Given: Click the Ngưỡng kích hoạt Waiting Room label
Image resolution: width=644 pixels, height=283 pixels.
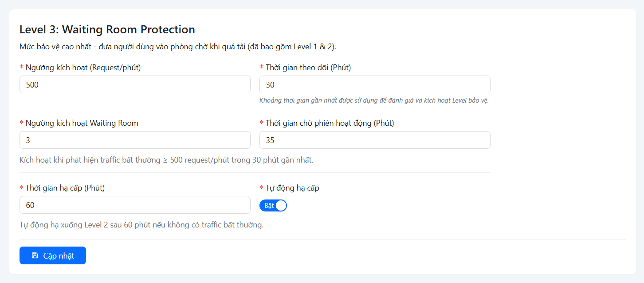Looking at the screenshot, I should coord(82,123).
